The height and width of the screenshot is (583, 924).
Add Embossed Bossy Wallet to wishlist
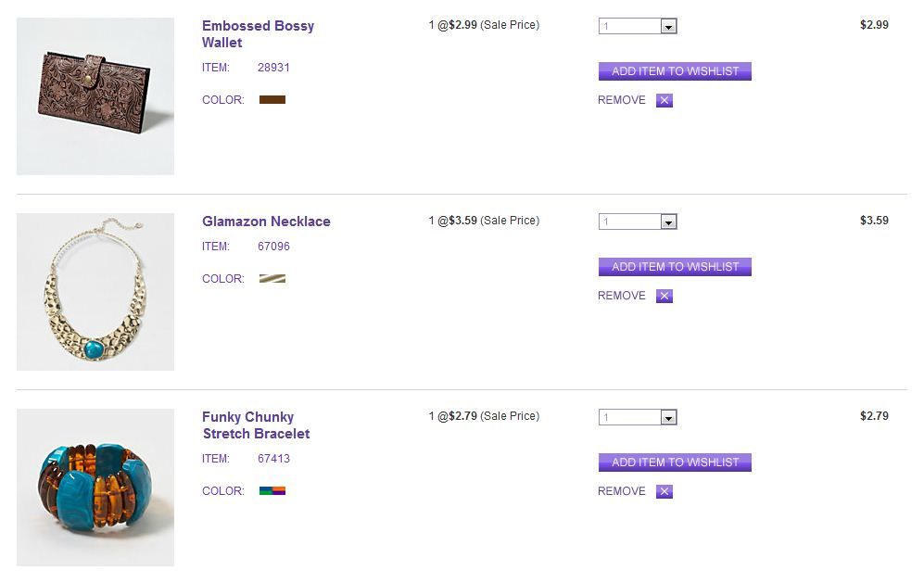[x=675, y=71]
